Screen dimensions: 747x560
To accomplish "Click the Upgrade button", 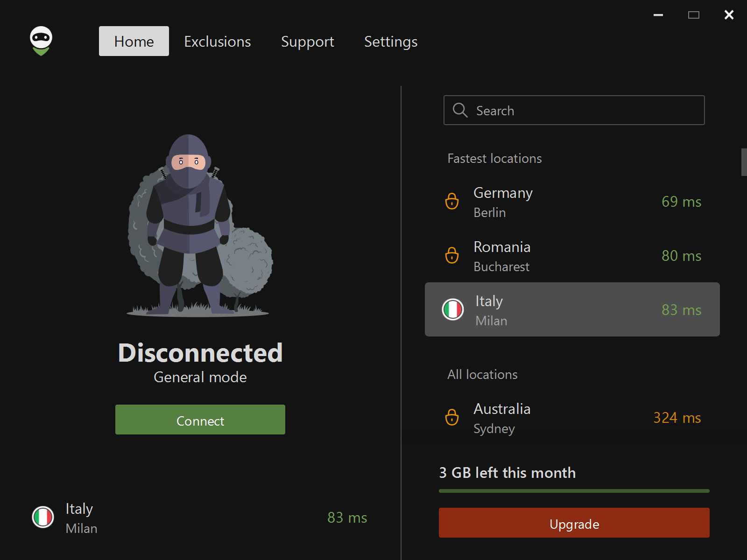I will click(574, 523).
